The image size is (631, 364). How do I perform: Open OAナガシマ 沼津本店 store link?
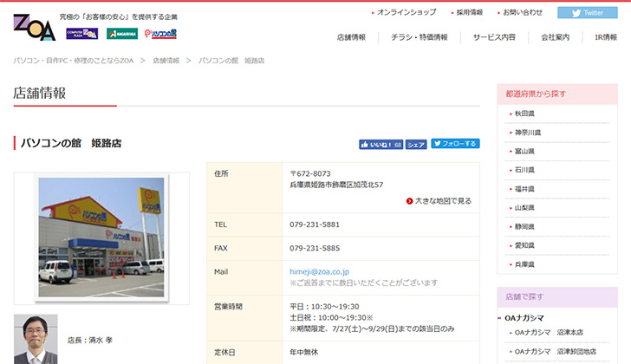click(549, 333)
